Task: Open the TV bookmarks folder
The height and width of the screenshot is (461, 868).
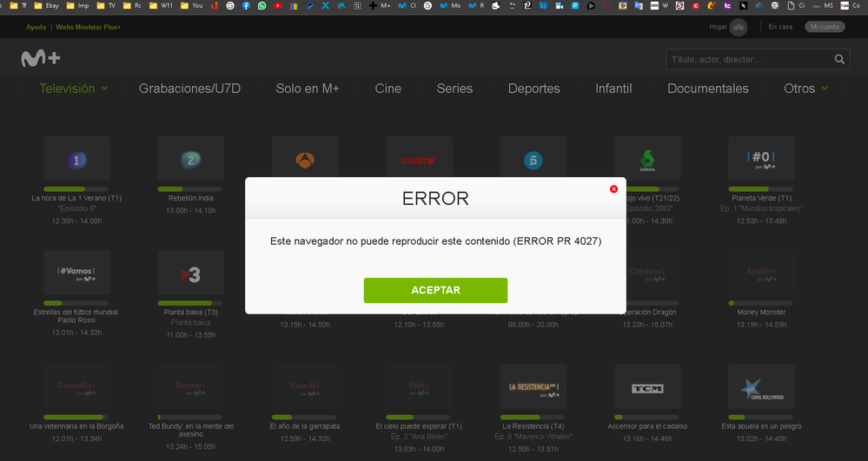Action: click(x=106, y=5)
